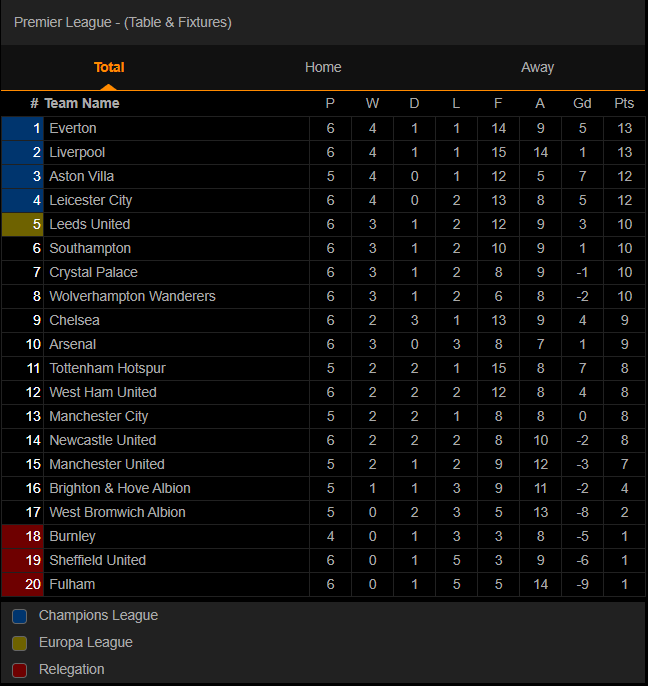Click the Pts column header
The width and height of the screenshot is (648, 686).
click(x=624, y=103)
